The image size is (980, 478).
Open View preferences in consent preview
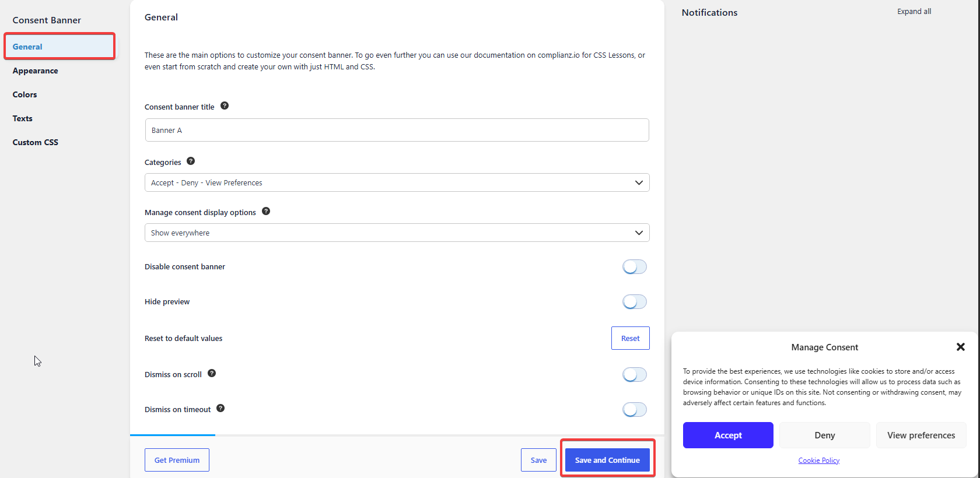coord(921,435)
